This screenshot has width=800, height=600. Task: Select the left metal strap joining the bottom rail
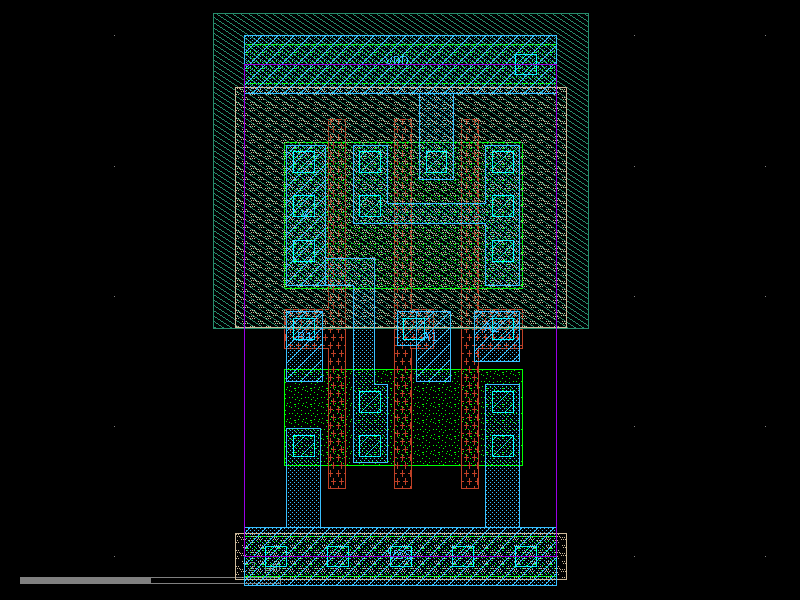(x=304, y=478)
